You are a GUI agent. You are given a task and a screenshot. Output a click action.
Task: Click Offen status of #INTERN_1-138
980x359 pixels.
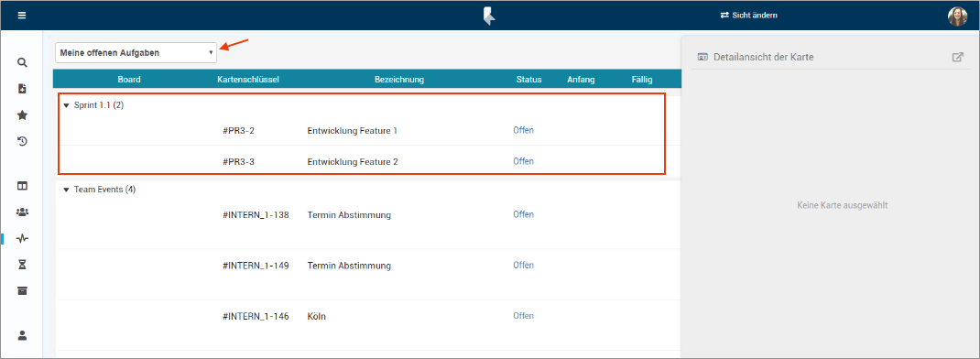coord(524,214)
